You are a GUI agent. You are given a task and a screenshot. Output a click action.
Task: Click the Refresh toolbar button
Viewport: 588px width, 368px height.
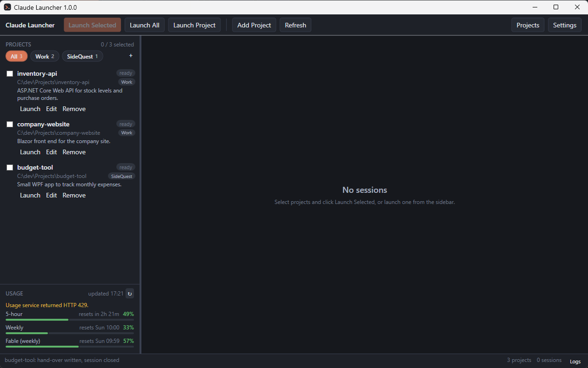click(x=295, y=25)
